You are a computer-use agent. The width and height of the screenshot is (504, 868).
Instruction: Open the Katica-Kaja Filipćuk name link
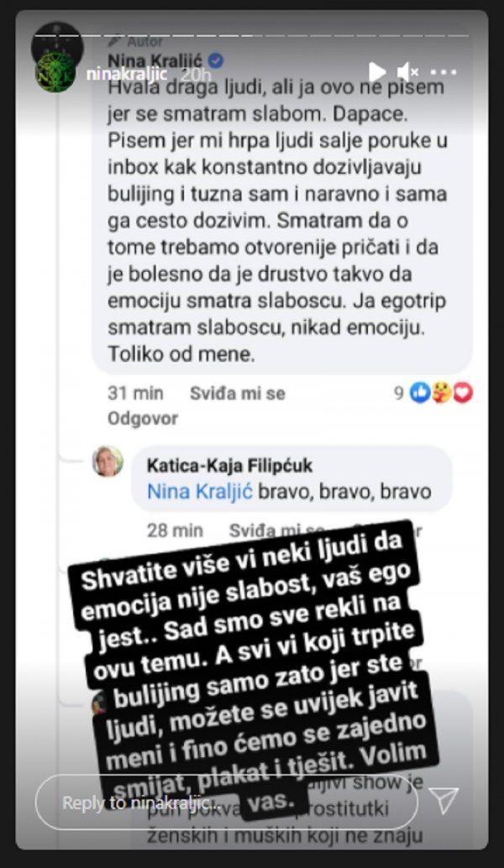point(230,466)
